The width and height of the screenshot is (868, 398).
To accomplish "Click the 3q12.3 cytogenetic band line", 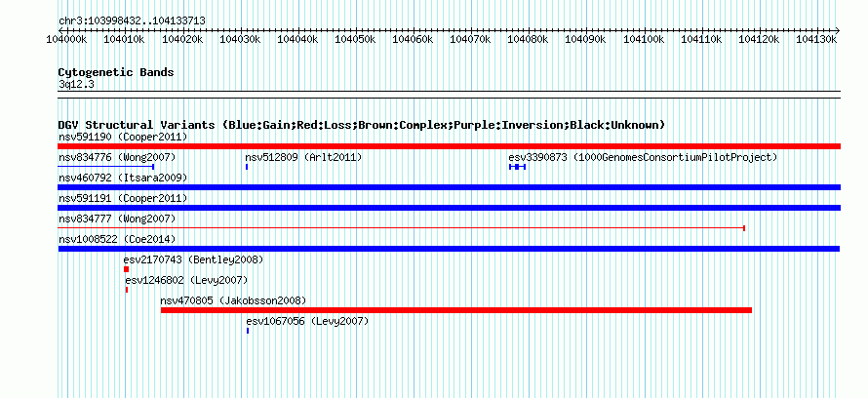I will pyautogui.click(x=449, y=95).
